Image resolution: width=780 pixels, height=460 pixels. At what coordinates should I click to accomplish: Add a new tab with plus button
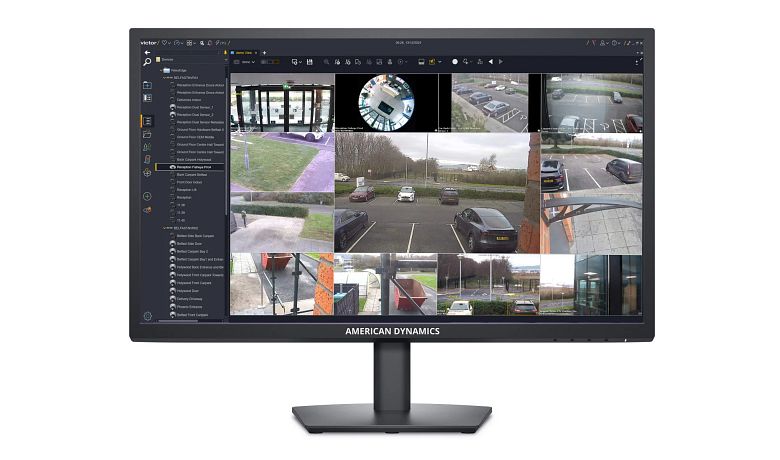(264, 53)
